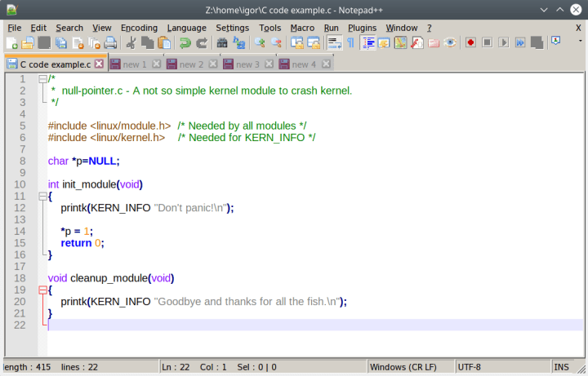Run macro multiple times button
588x376 pixels.
point(520,42)
